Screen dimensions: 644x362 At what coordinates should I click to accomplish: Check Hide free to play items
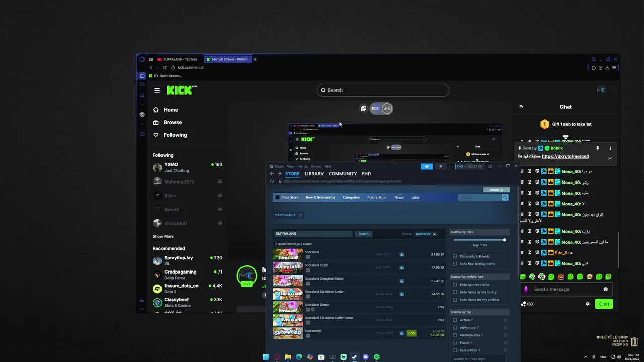pyautogui.click(x=455, y=264)
